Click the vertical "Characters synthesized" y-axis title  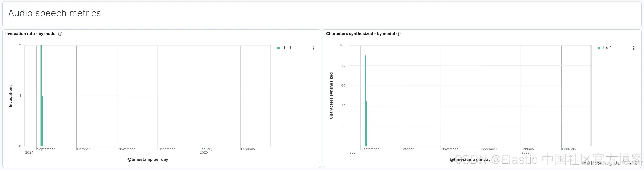331,96
